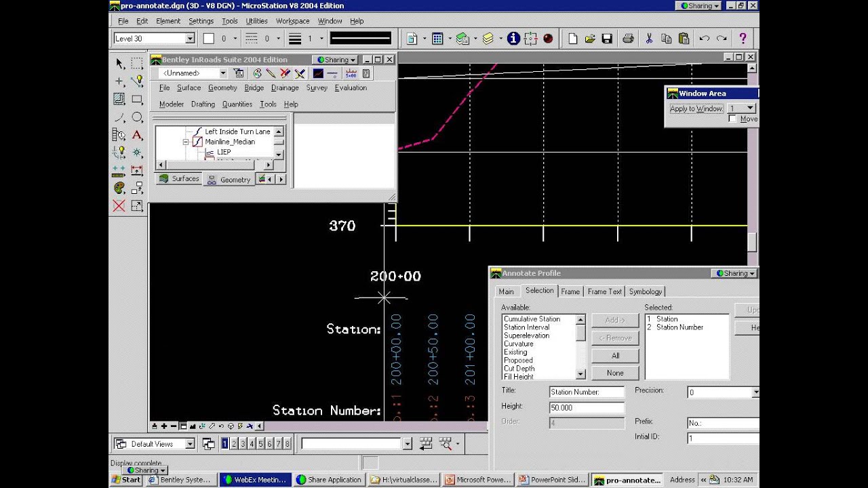
Task: Create a new file from the toolbar
Action: pyautogui.click(x=573, y=39)
